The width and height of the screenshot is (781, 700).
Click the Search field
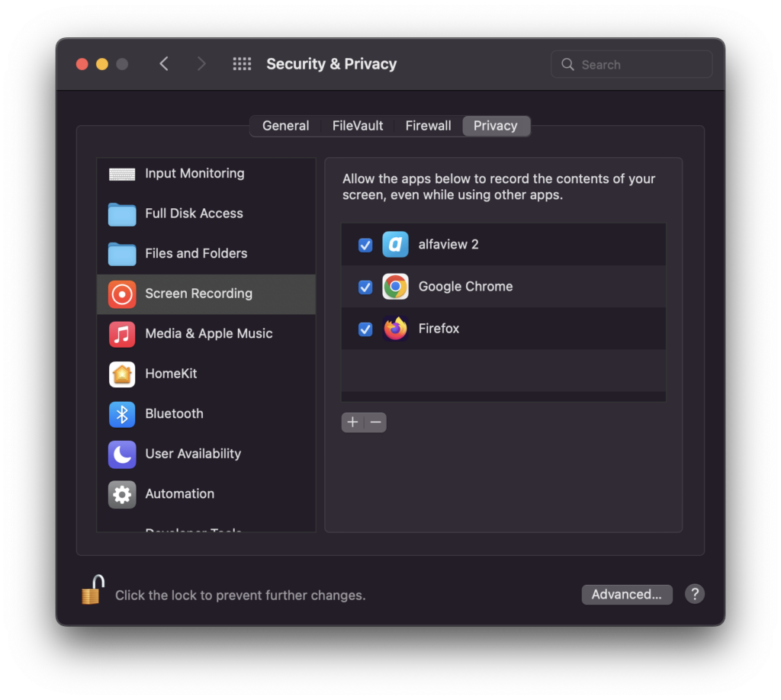point(631,64)
